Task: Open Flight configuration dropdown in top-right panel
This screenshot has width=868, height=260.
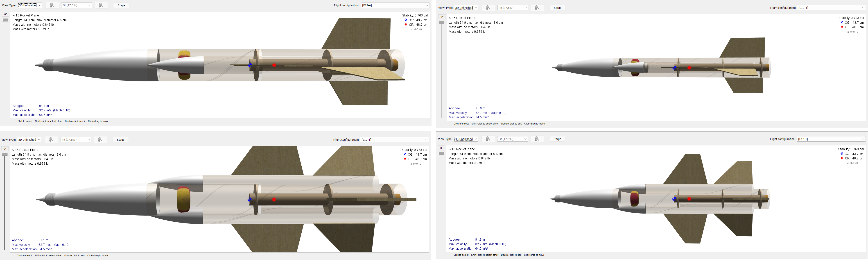Action: tap(831, 8)
